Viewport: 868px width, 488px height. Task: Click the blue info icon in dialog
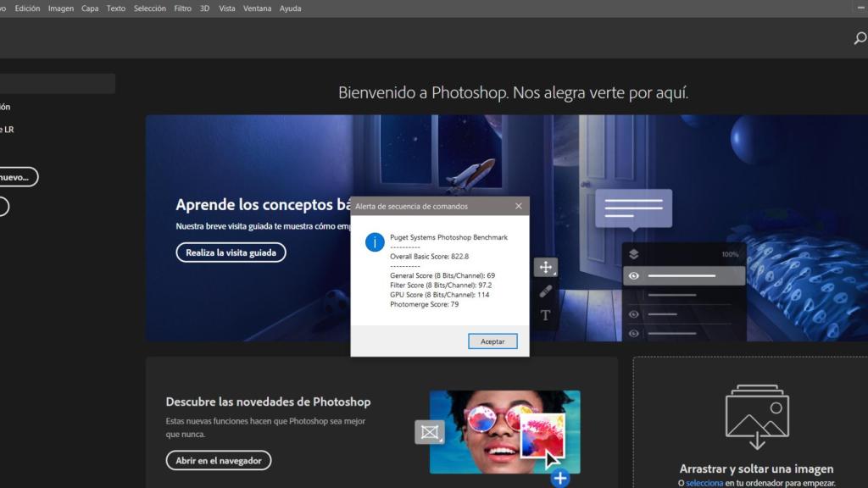click(375, 242)
